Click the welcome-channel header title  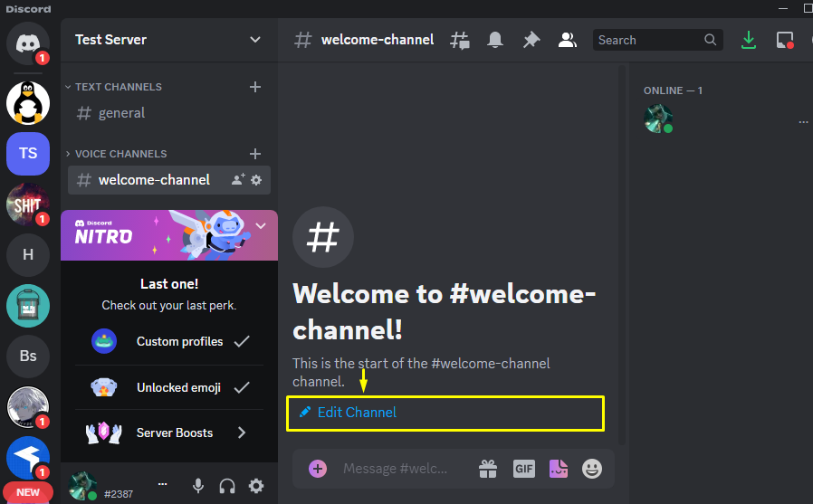tap(377, 40)
